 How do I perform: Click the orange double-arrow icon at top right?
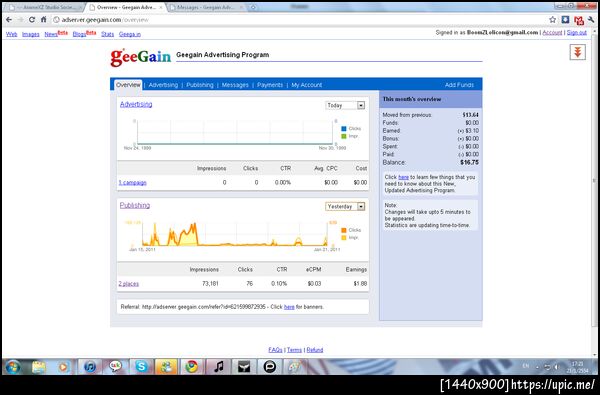pos(577,52)
